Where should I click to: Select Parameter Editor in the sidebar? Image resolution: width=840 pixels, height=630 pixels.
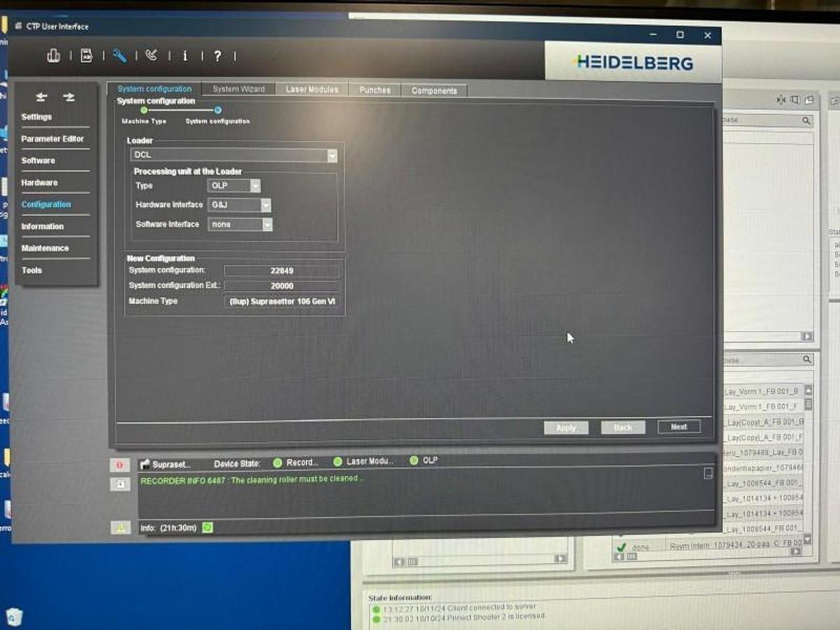pyautogui.click(x=52, y=139)
